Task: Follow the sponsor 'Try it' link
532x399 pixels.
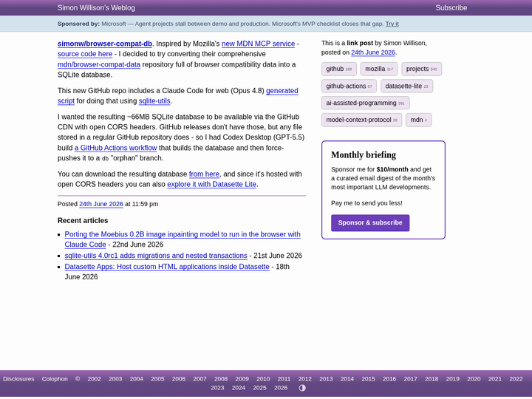Action: pyautogui.click(x=392, y=24)
